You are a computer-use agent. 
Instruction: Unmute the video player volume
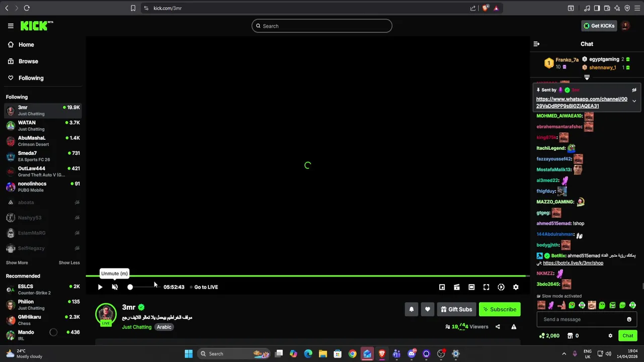pyautogui.click(x=115, y=287)
